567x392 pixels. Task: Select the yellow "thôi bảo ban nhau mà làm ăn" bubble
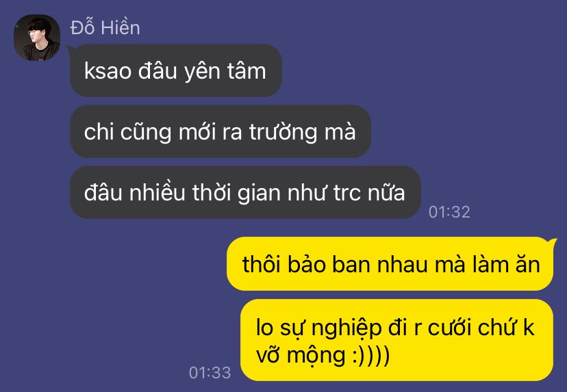(x=390, y=264)
